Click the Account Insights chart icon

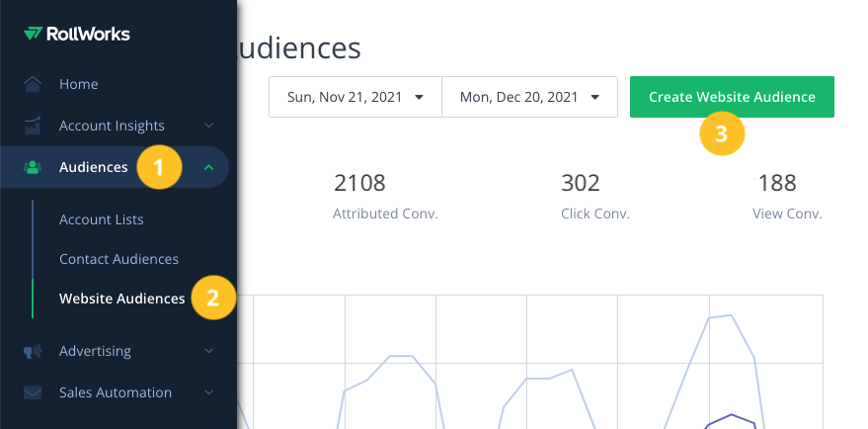click(x=34, y=126)
